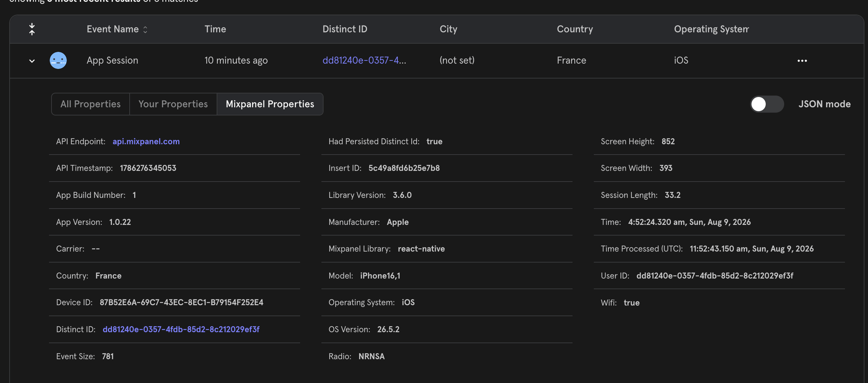Screen dimensions: 868x383
Task: Open truncated Distinct ID link in row
Action: point(364,60)
